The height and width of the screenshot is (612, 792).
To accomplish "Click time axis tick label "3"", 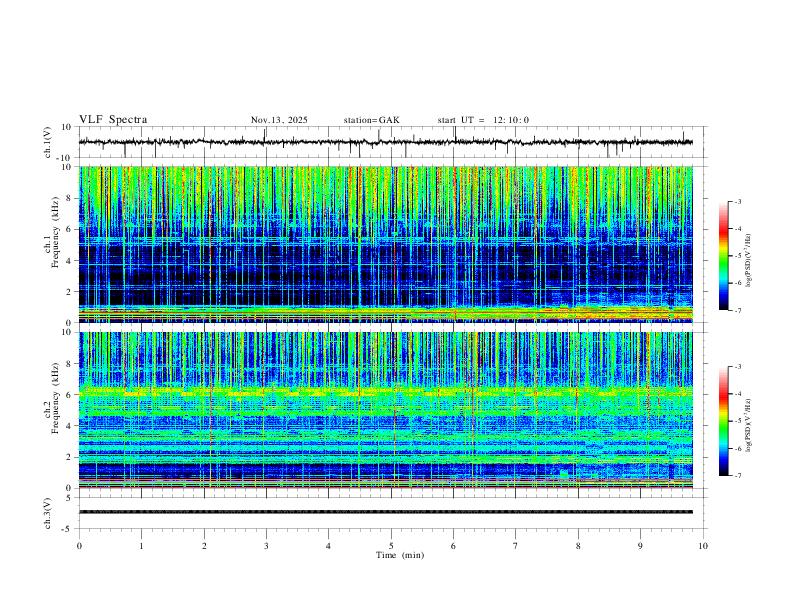I will click(x=266, y=546).
